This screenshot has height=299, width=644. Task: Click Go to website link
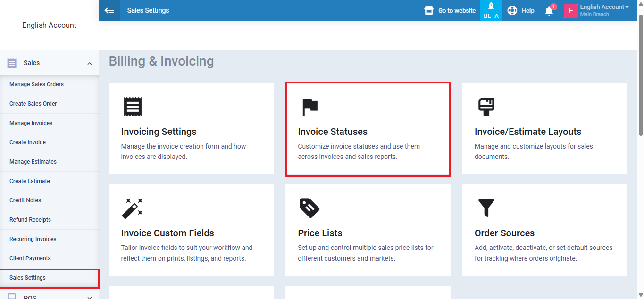pos(450,10)
